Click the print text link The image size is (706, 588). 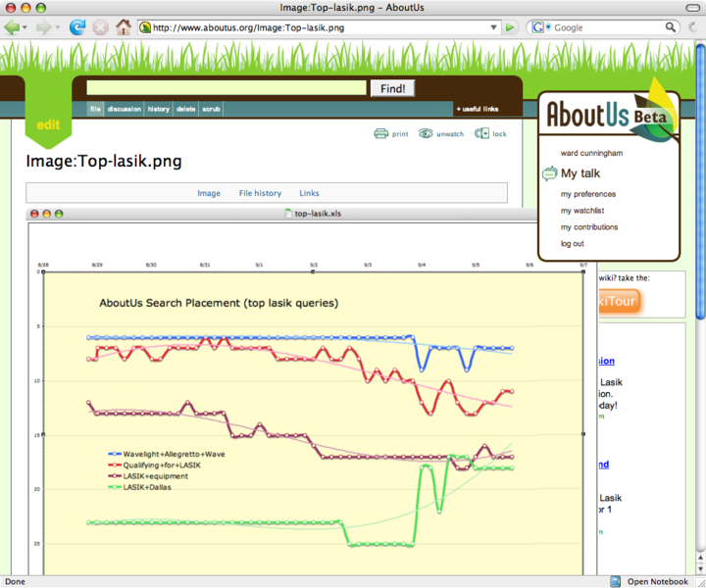[x=400, y=134]
